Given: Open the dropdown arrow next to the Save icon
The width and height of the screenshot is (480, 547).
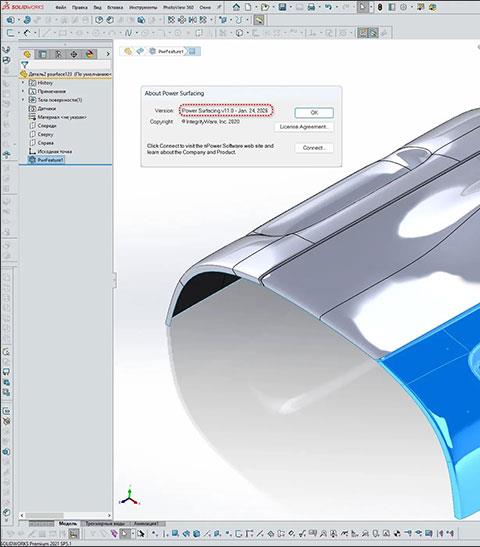Looking at the screenshot, I should [291, 7].
